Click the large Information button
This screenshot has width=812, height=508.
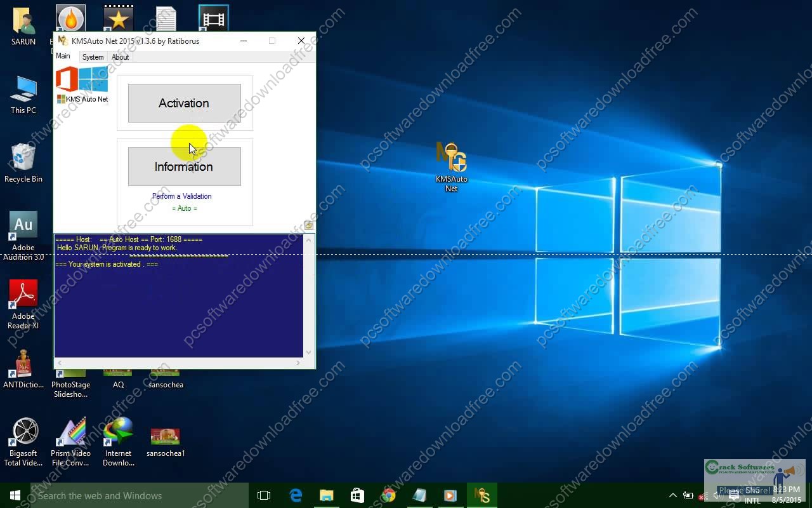184,166
